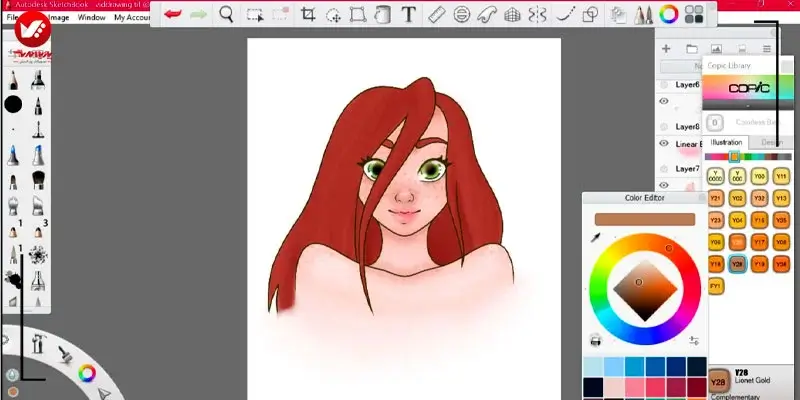Viewport: 800px width, 400px height.
Task: Open the lagoon brush icon
Action: tap(64, 354)
